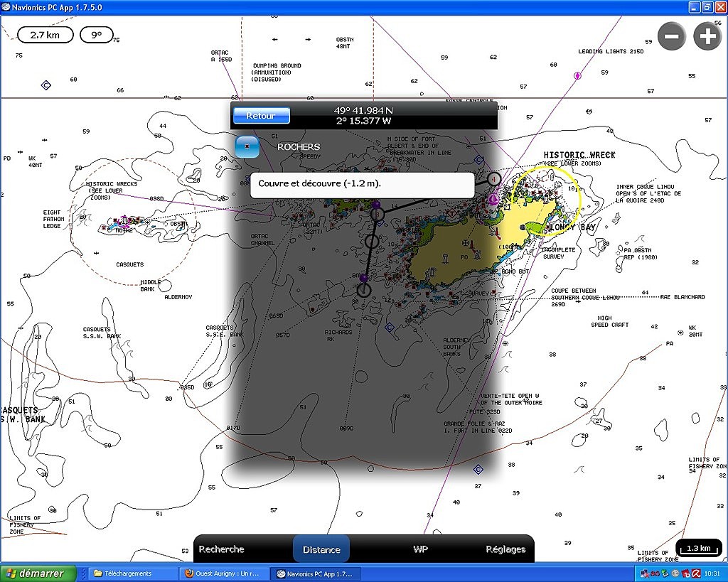728x582 pixels.
Task: Click the ALDERNEY SOUTH BANKS label
Action: click(x=455, y=347)
